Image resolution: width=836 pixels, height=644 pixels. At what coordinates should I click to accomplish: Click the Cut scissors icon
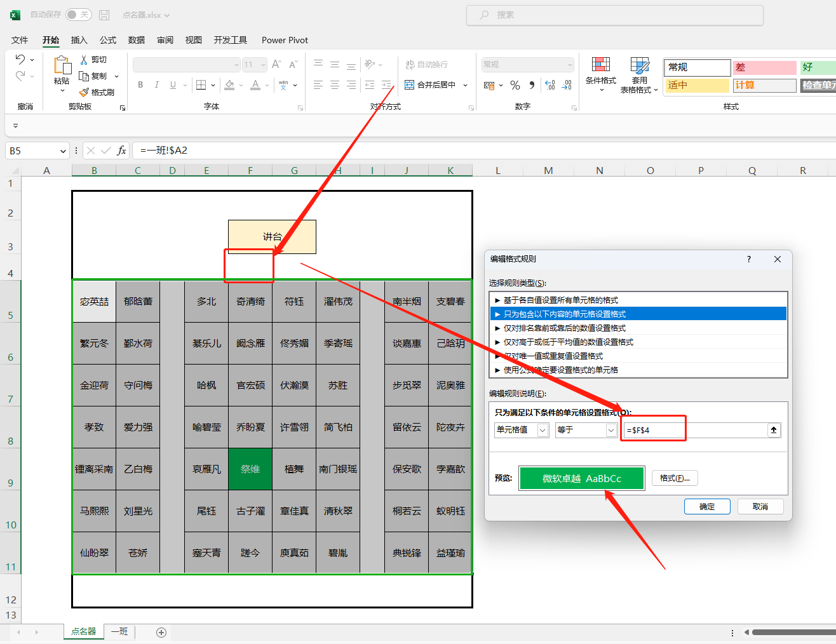84,60
